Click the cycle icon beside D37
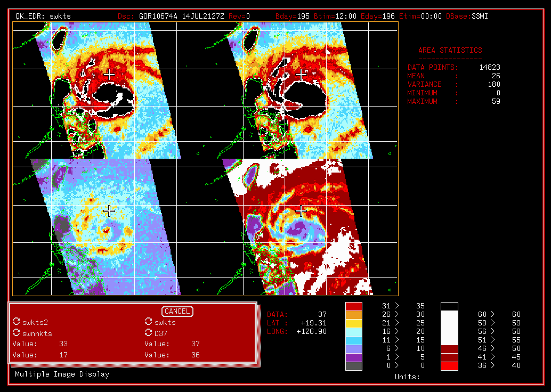This screenshot has width=551, height=392. (149, 333)
